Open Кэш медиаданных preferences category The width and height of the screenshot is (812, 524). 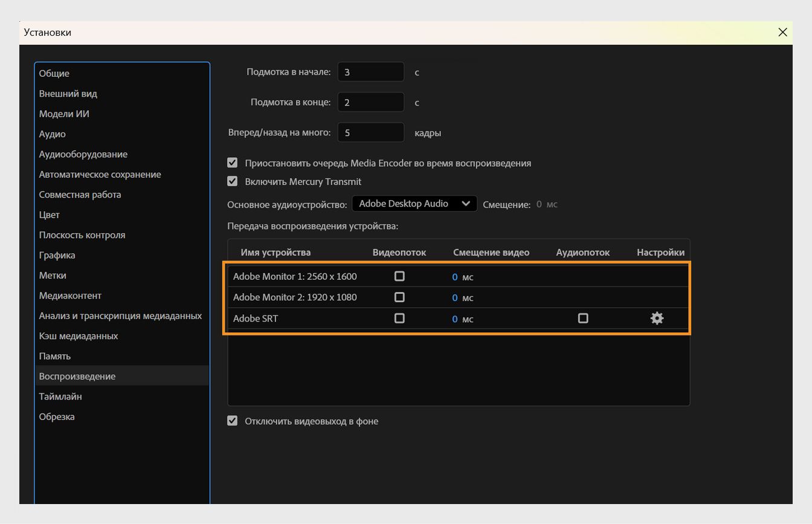(79, 335)
